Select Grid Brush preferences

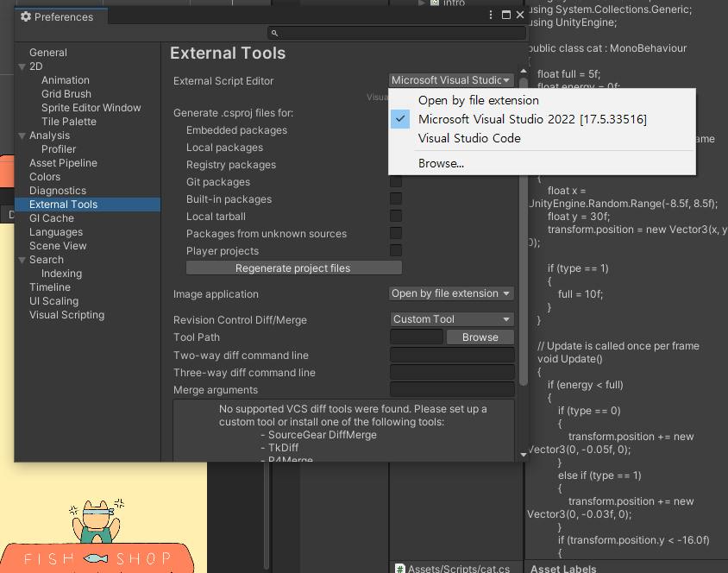[x=66, y=94]
